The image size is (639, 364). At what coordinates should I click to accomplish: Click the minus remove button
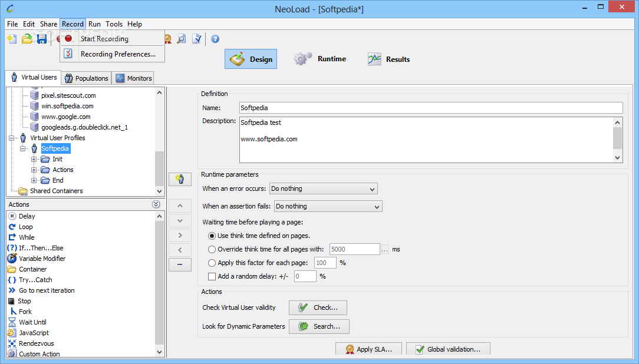tap(180, 264)
